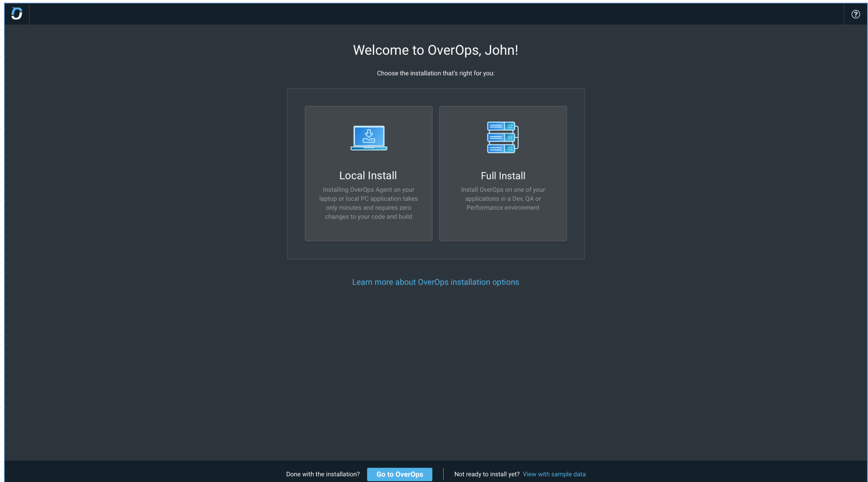Click the server stack icon for Full Install
Screen dimensions: 868x482
[502, 137]
